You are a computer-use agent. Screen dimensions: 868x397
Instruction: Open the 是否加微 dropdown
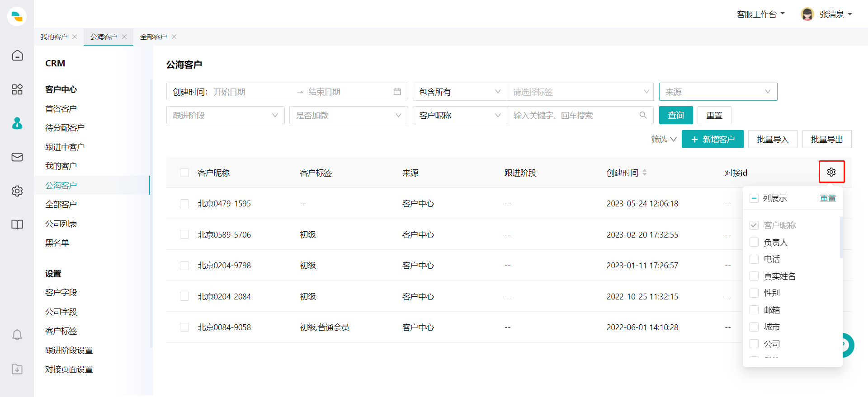pyautogui.click(x=349, y=115)
